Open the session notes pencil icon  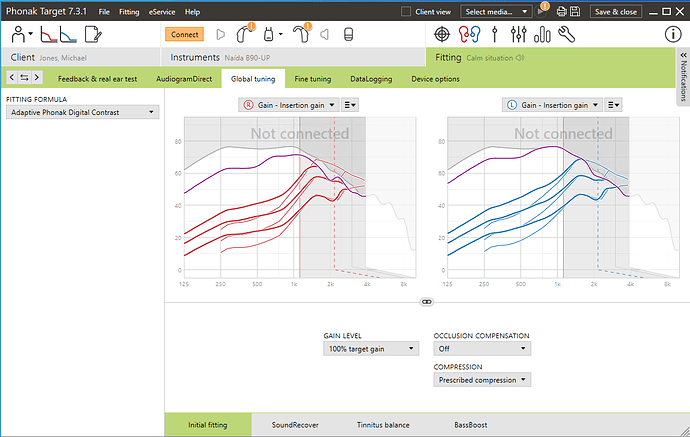(93, 34)
